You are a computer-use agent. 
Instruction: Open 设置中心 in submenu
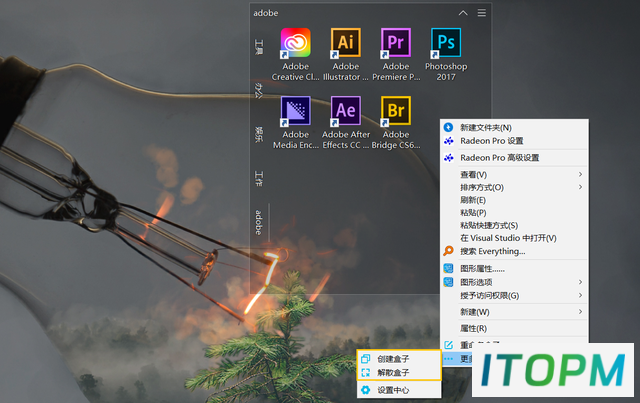click(399, 390)
